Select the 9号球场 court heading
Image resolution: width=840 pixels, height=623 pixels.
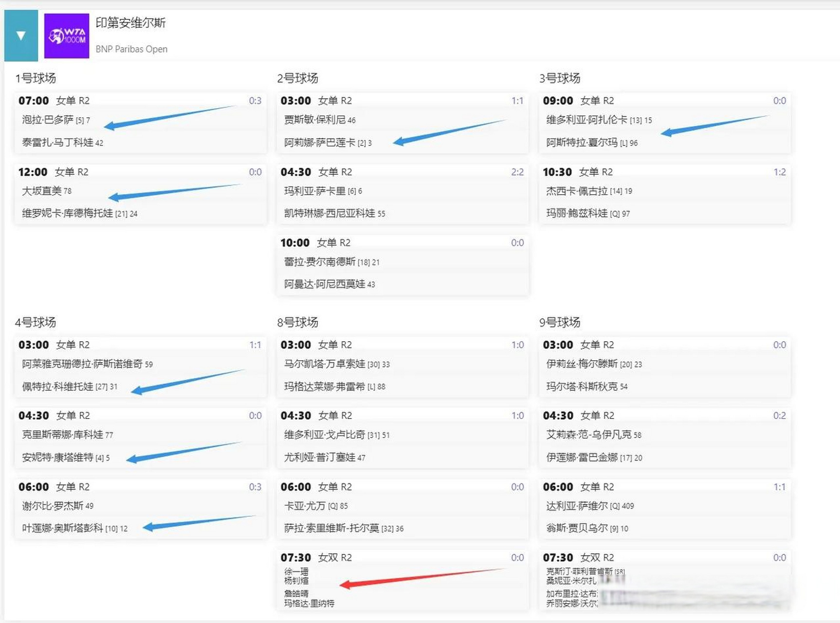pos(560,322)
